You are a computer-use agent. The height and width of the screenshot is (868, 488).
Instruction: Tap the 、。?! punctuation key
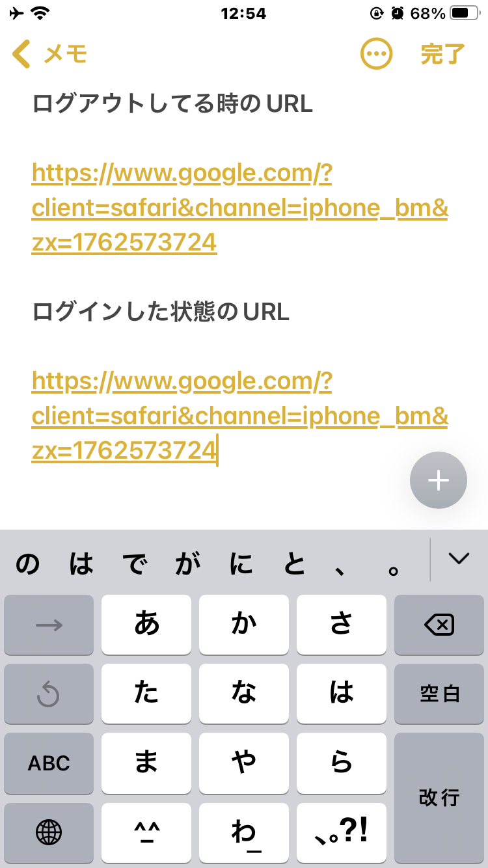tap(342, 833)
